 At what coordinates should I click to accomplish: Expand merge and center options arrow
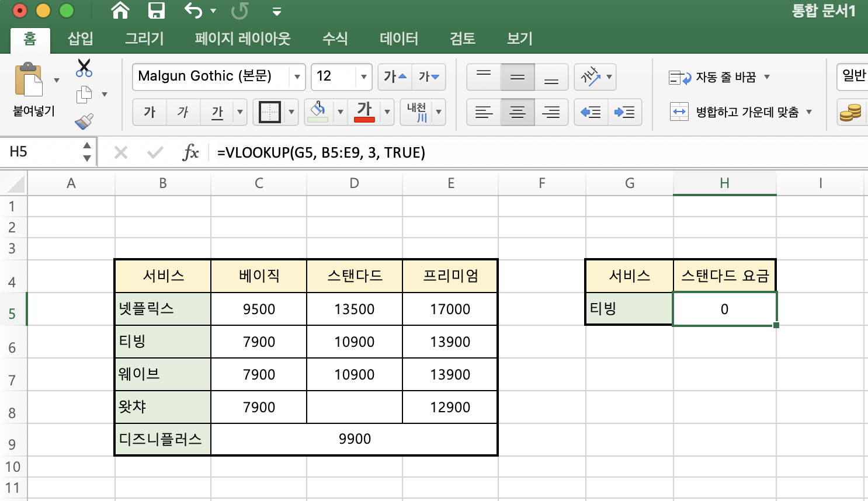809,112
